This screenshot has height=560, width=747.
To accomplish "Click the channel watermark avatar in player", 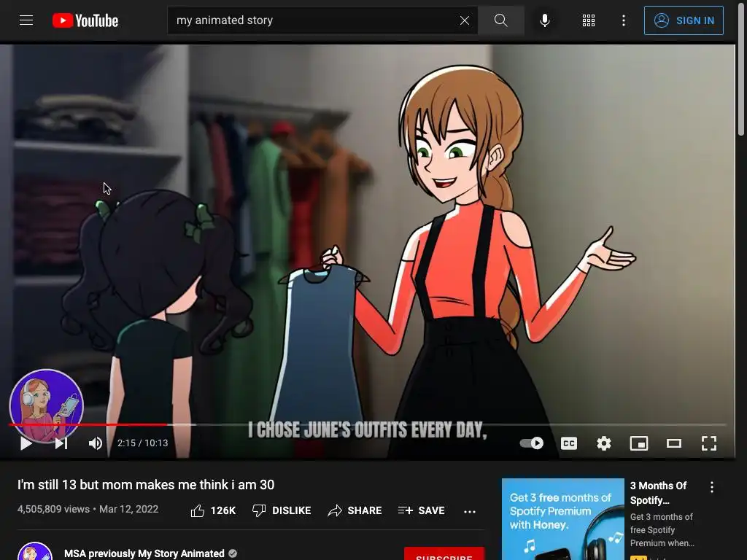I will [x=46, y=405].
